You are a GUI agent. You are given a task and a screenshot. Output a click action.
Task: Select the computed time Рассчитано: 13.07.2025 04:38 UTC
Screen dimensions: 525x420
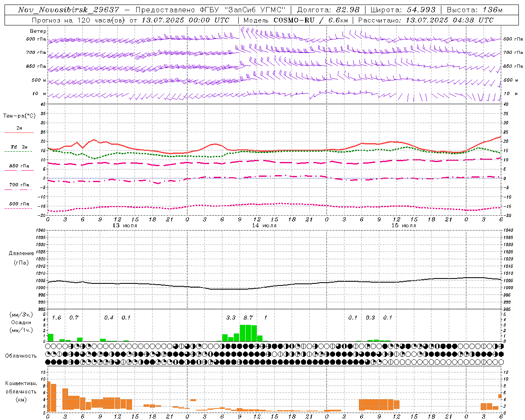click(426, 20)
